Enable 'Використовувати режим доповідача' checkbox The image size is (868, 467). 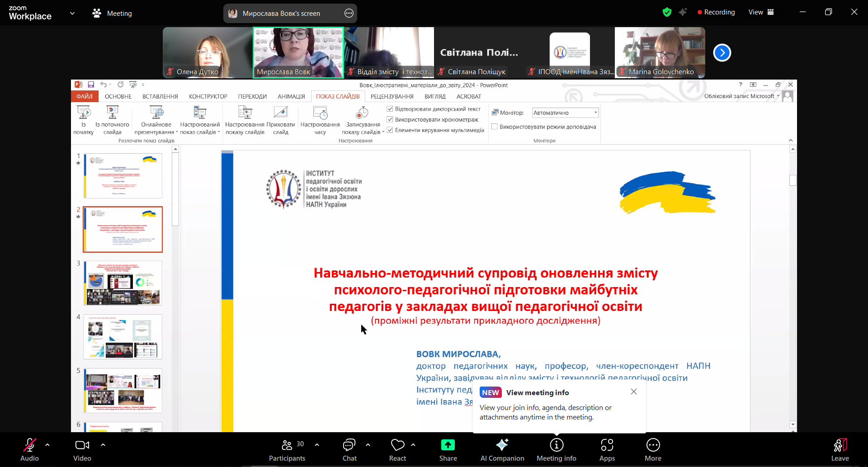[495, 127]
